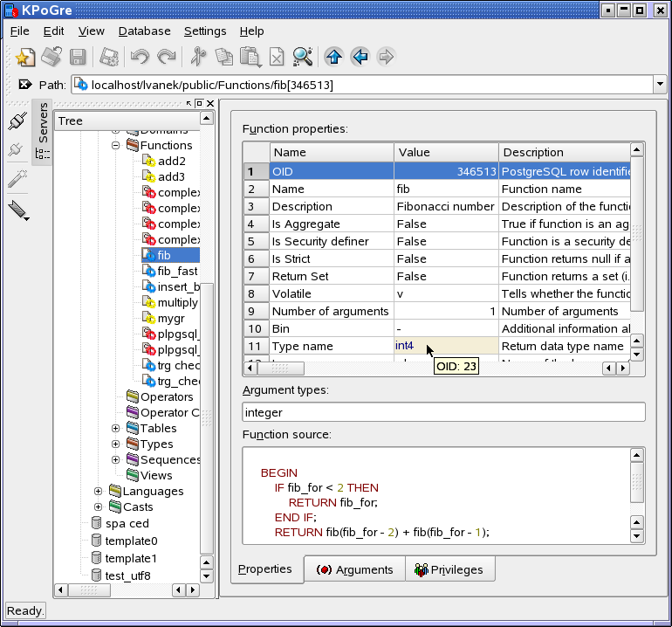Image resolution: width=672 pixels, height=627 pixels.
Task: Click the magic wand wizard icon
Action: coord(17,179)
